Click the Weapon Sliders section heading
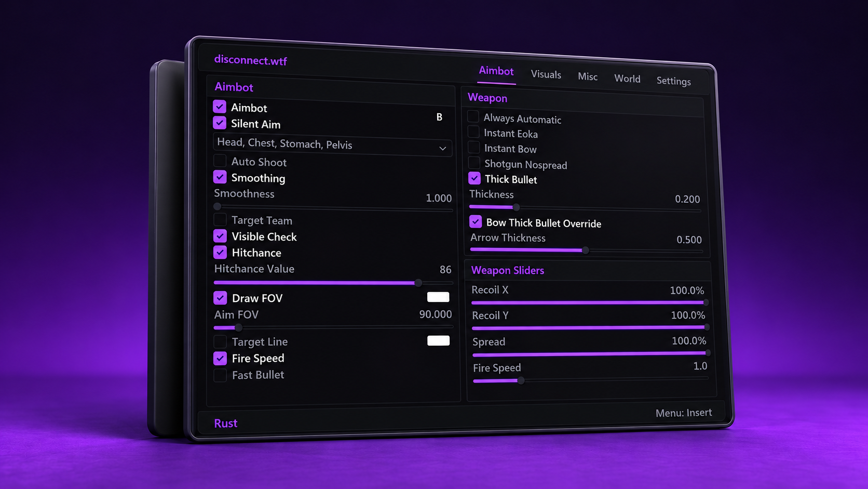Image resolution: width=868 pixels, height=489 pixels. coord(508,270)
